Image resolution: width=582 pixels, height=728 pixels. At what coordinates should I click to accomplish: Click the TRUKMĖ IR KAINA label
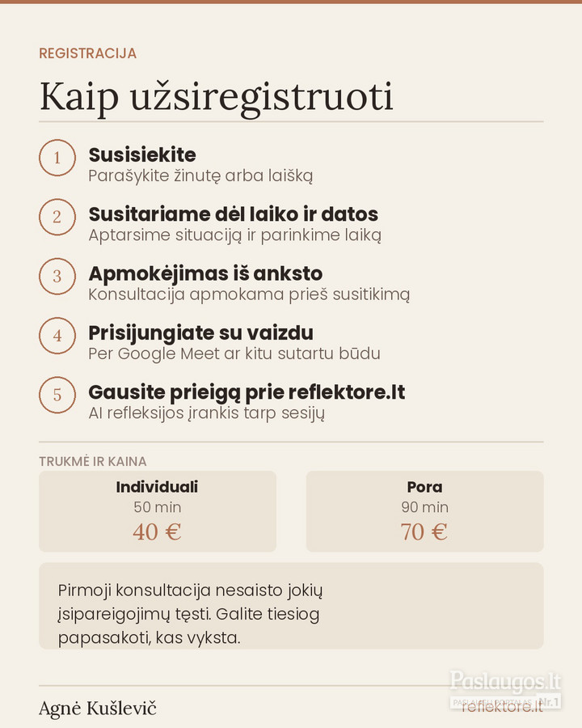[93, 462]
